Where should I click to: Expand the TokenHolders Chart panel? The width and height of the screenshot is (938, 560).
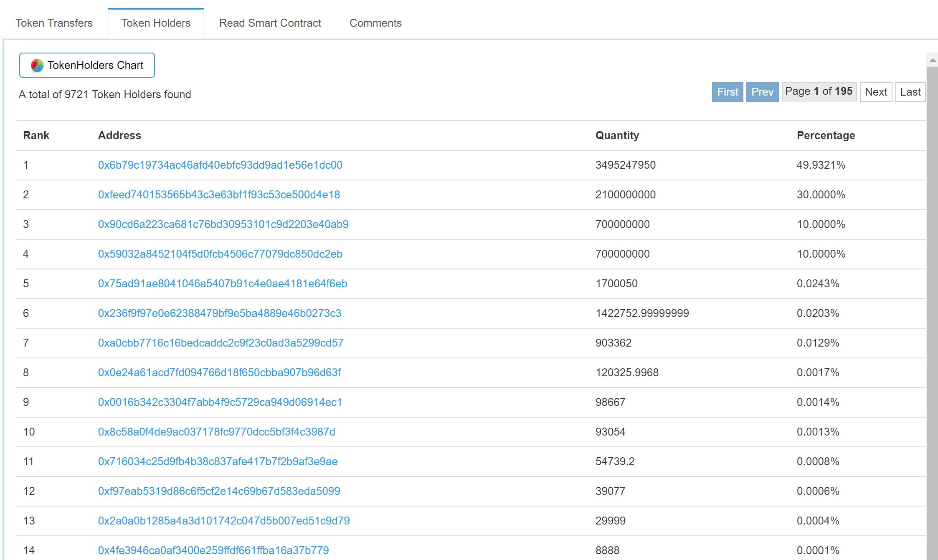click(87, 65)
